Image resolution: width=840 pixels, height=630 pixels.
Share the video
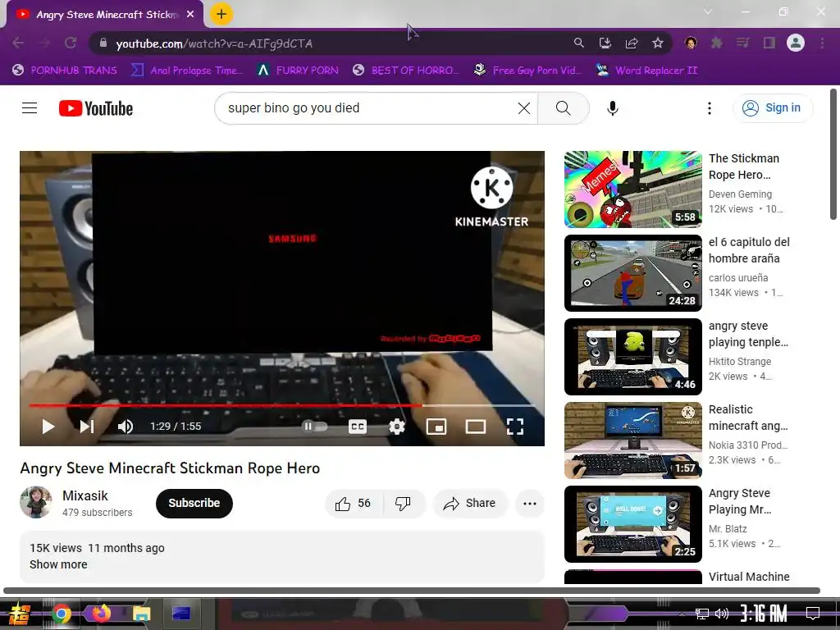coord(470,504)
